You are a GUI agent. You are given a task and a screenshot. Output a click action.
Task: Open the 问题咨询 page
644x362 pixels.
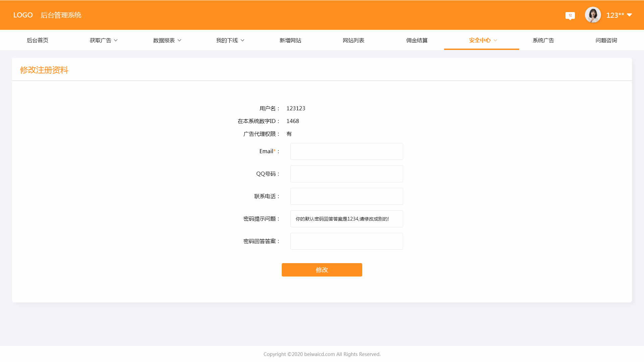coord(606,40)
